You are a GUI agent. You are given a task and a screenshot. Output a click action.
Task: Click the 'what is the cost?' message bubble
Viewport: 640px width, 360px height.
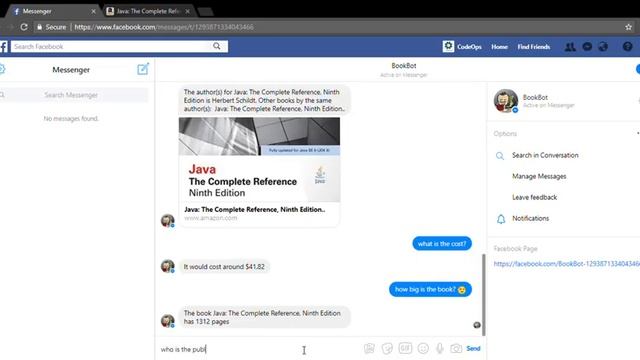click(x=442, y=244)
